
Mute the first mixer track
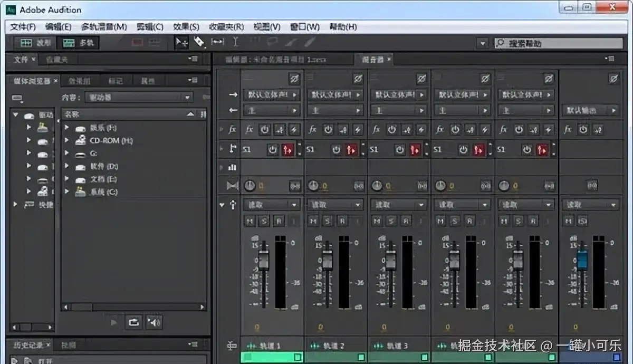[250, 221]
